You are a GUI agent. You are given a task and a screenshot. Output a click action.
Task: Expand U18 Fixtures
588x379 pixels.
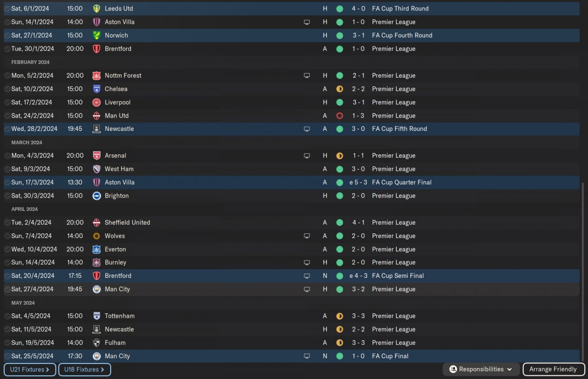(85, 369)
